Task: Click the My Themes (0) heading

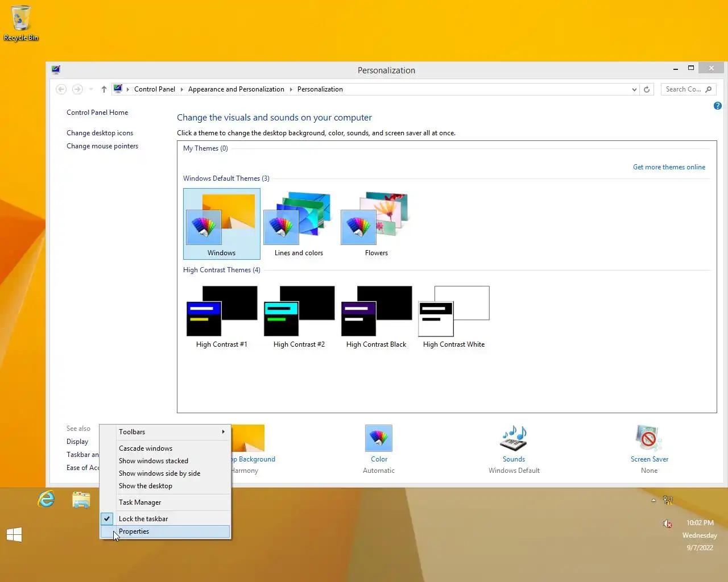Action: coord(205,148)
